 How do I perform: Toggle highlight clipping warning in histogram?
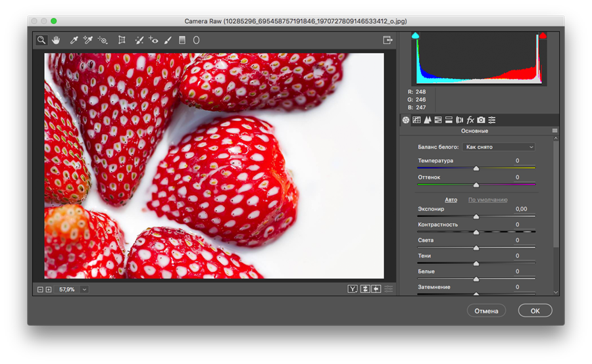tap(543, 35)
